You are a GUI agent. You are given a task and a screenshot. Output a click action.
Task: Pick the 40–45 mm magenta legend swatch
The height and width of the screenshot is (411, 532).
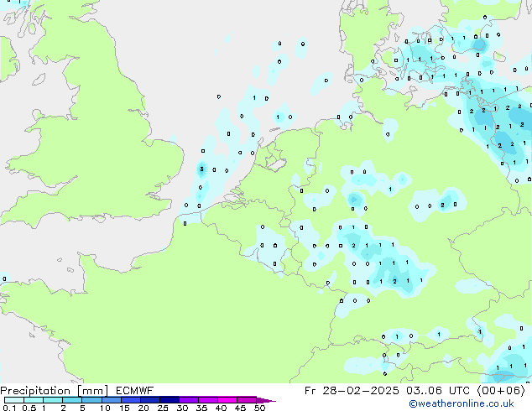[x=227, y=400]
